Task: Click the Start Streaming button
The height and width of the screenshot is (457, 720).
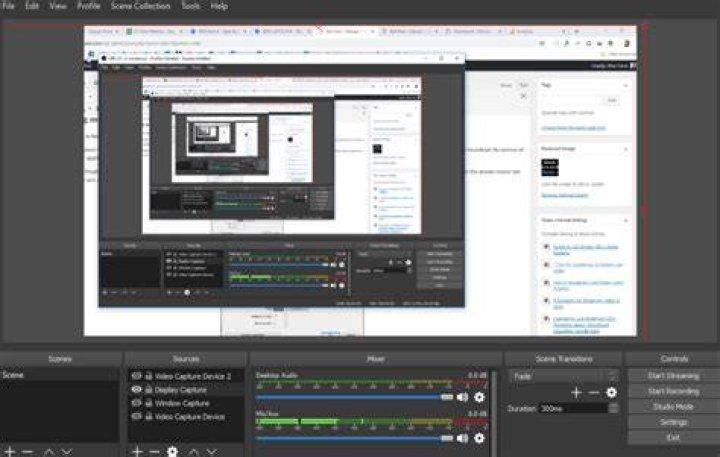Action: click(673, 376)
